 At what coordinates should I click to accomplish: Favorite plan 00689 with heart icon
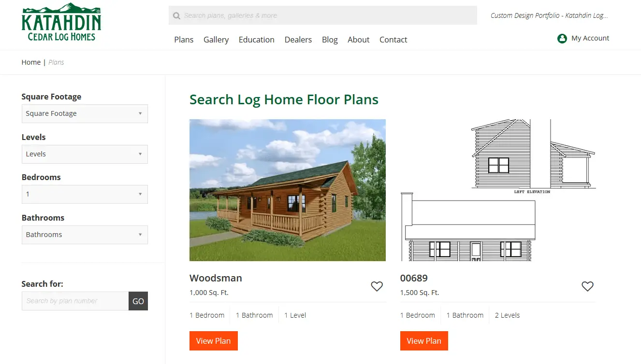587,286
